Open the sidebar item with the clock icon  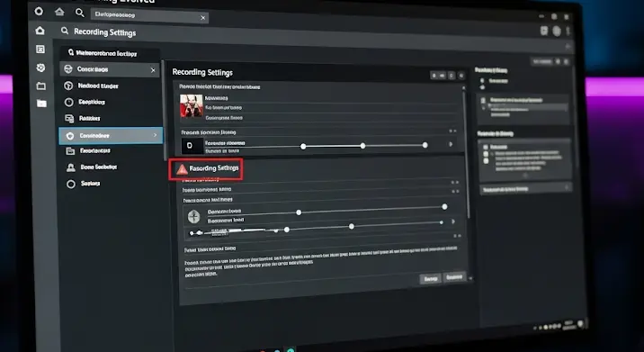point(110,102)
